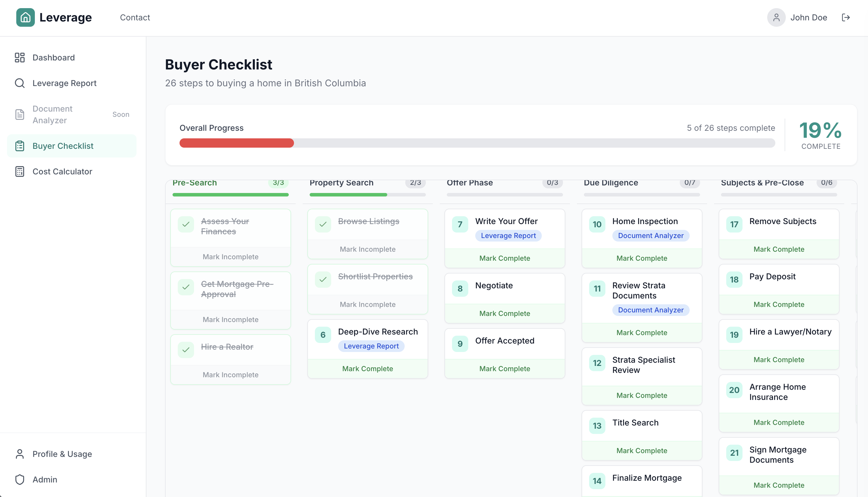Mark Hire a Lawyer/Notary complete
868x497 pixels.
point(779,360)
